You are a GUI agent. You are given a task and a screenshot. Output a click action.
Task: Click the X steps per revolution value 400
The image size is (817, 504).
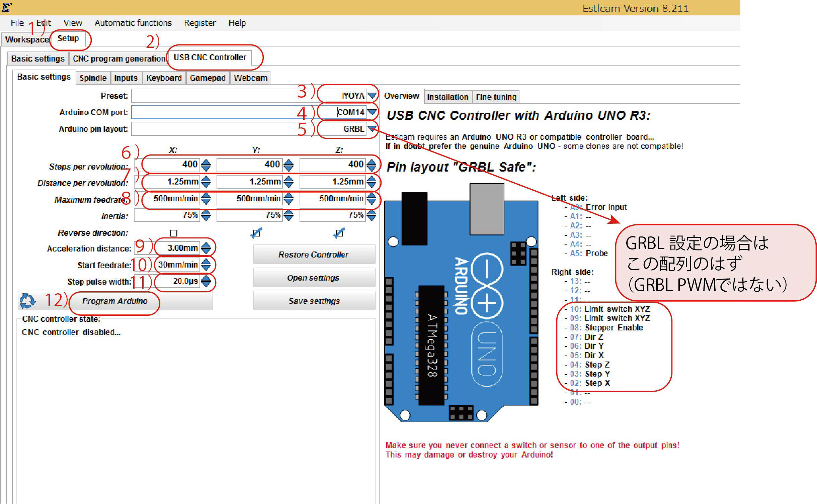point(167,165)
